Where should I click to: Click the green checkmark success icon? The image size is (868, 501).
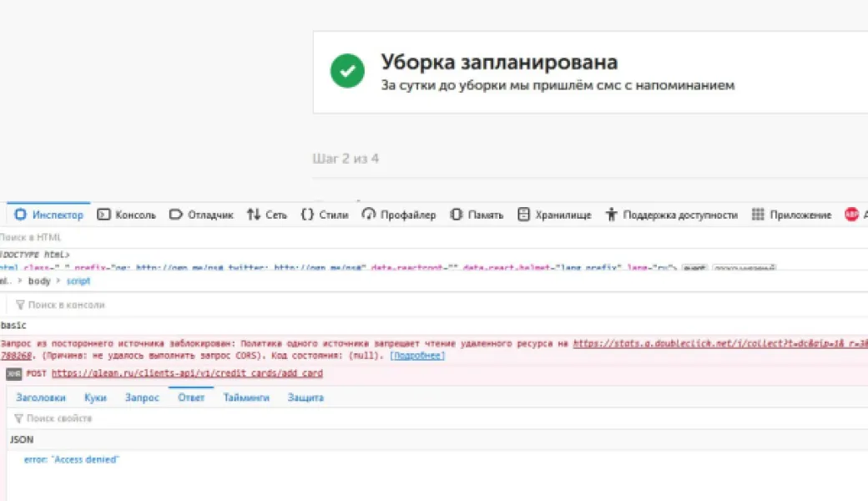coord(348,71)
